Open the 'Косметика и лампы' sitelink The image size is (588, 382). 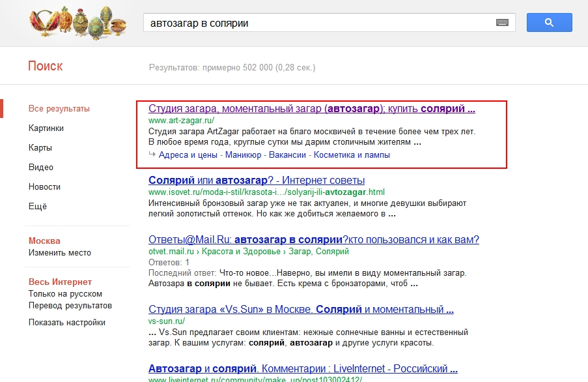352,155
